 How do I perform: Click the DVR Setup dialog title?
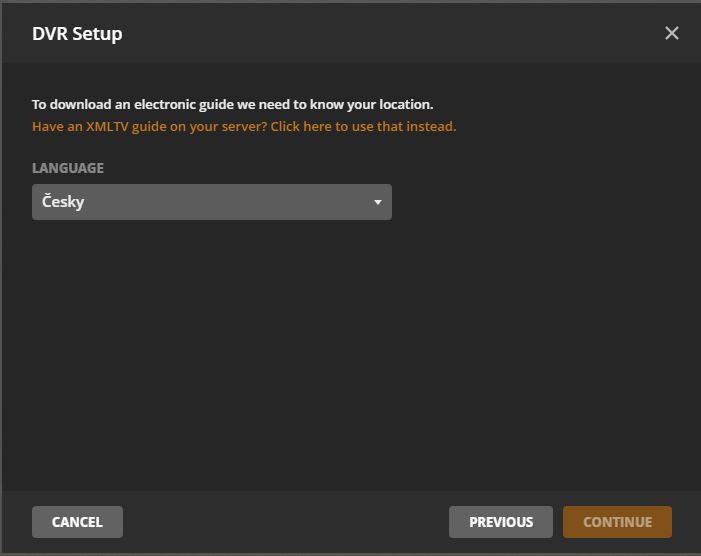[77, 33]
